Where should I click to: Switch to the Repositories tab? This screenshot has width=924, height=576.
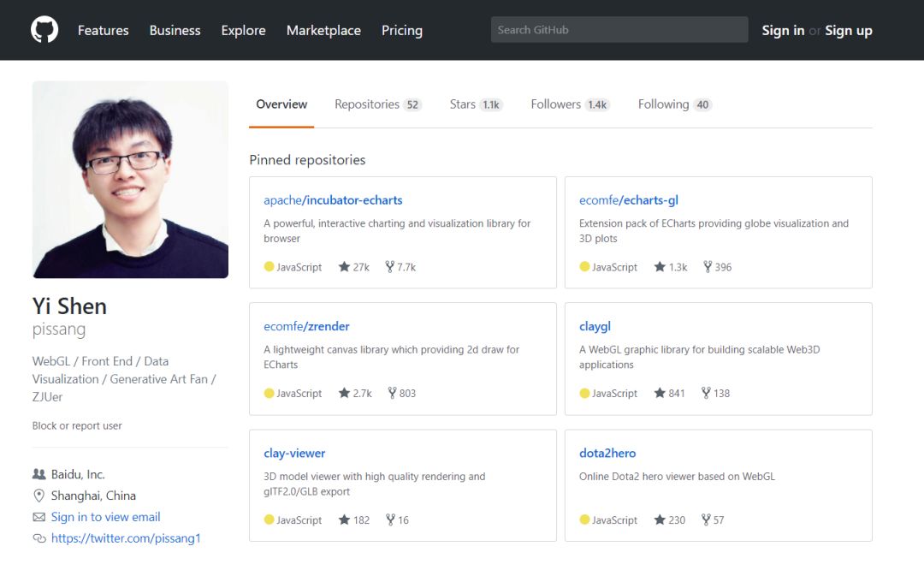[x=378, y=104]
